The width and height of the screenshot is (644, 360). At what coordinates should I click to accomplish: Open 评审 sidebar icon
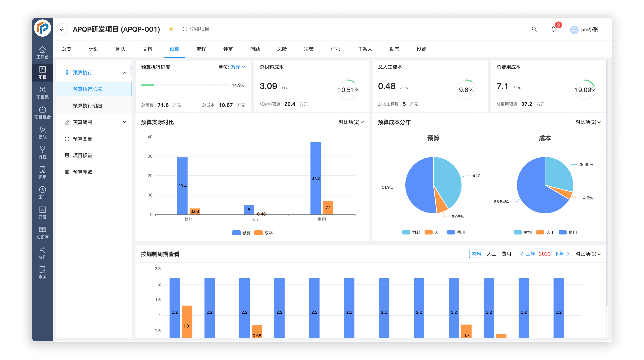[x=42, y=173]
